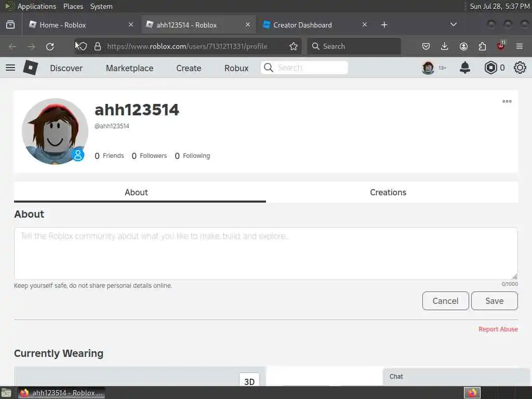Screen dimensions: 532x399
Task: Open the Robux balance icon
Action: [x=490, y=68]
